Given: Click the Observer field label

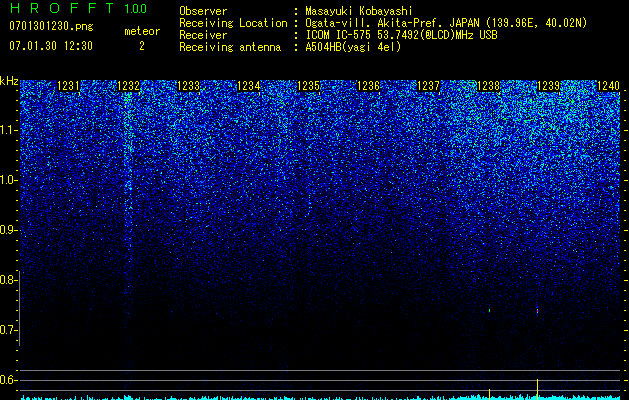Looking at the screenshot, I should click(x=203, y=11).
